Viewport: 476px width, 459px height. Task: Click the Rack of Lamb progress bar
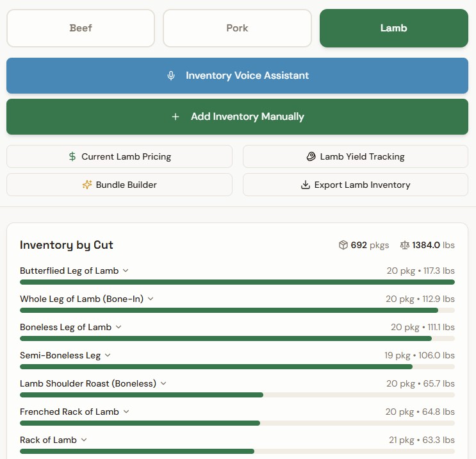coord(237,451)
